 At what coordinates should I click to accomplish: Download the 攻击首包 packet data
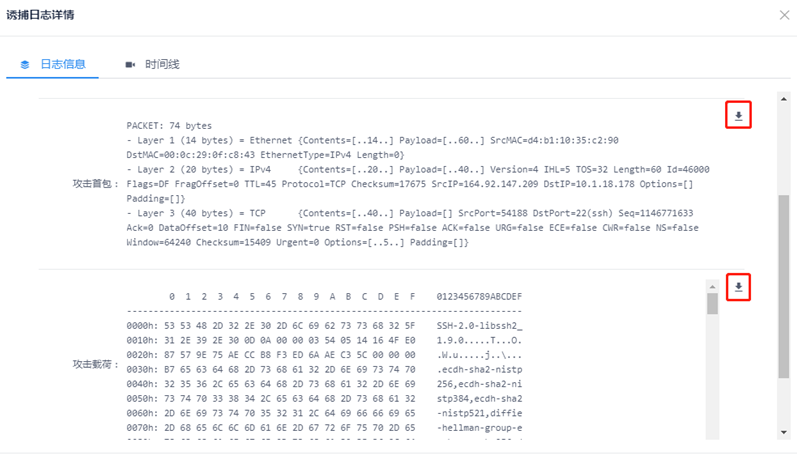(x=738, y=116)
